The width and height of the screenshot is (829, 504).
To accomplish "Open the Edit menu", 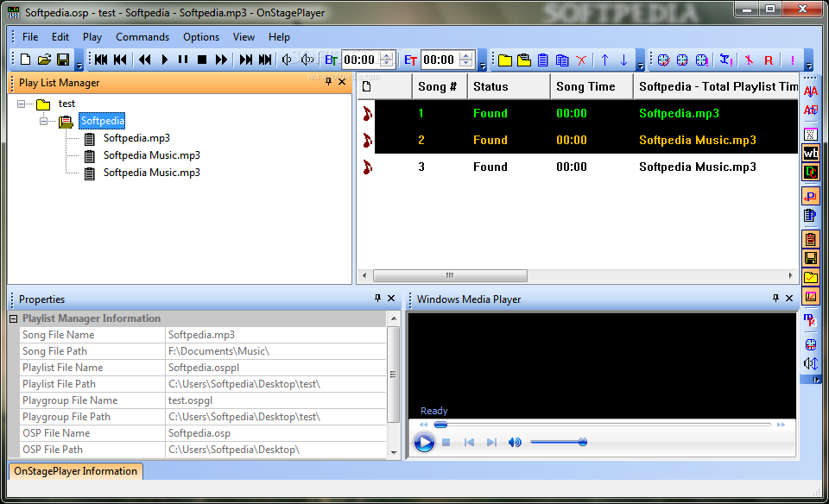I will pyautogui.click(x=60, y=37).
